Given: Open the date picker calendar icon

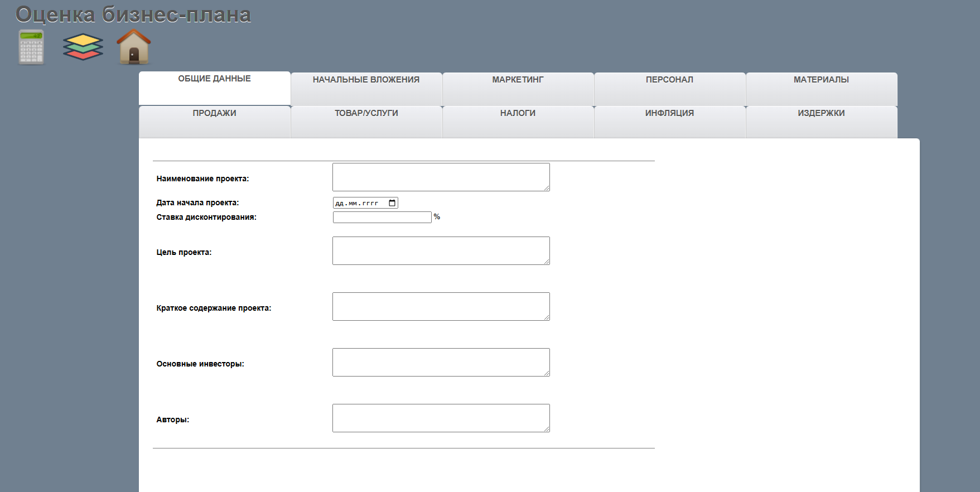Looking at the screenshot, I should pos(392,203).
